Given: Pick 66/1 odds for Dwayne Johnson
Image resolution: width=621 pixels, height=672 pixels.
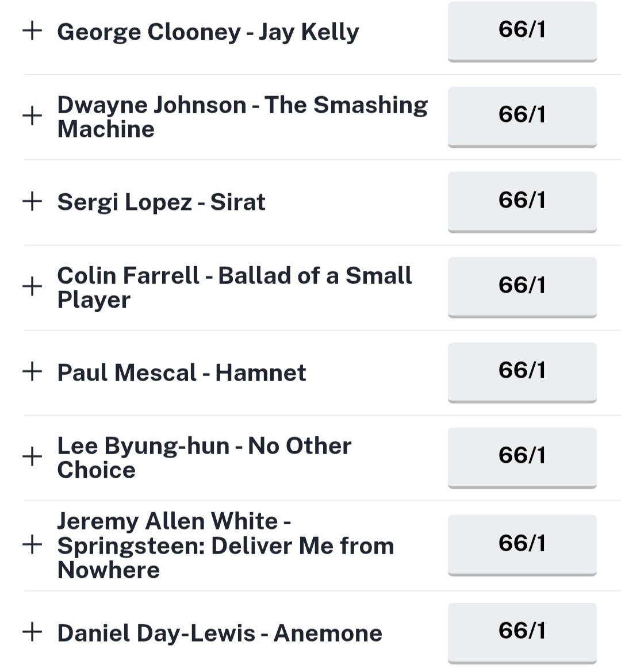Looking at the screenshot, I should coord(522,116).
